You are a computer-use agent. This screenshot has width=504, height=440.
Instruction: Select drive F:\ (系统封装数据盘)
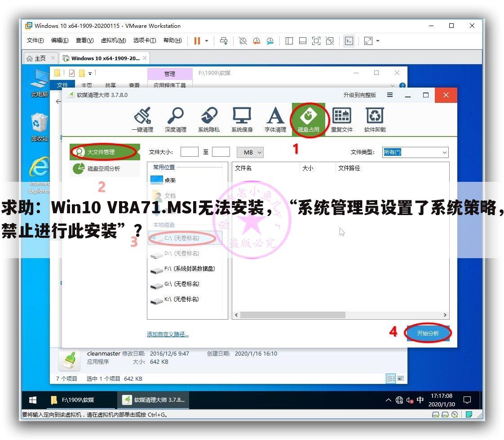tap(185, 268)
